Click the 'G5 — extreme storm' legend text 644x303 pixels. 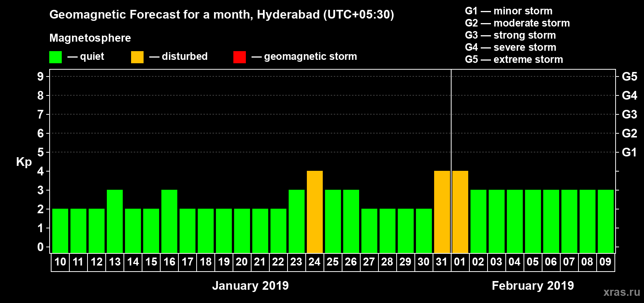[x=514, y=59]
